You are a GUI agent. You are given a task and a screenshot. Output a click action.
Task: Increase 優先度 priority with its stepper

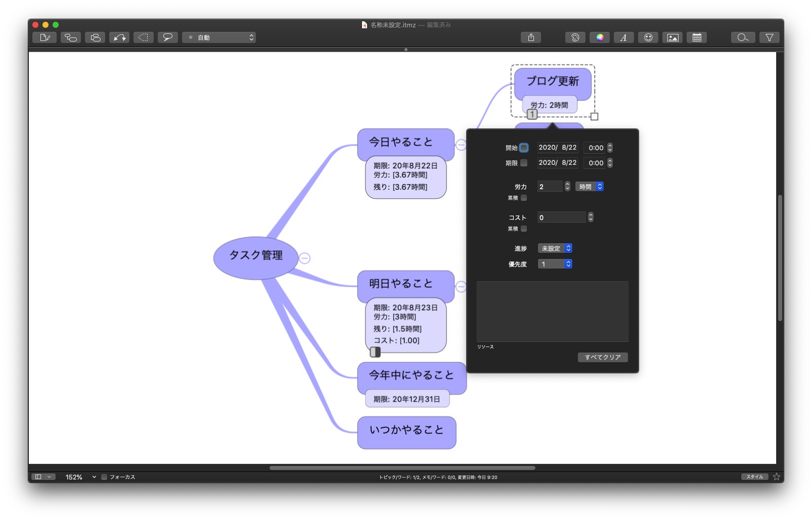pyautogui.click(x=569, y=262)
